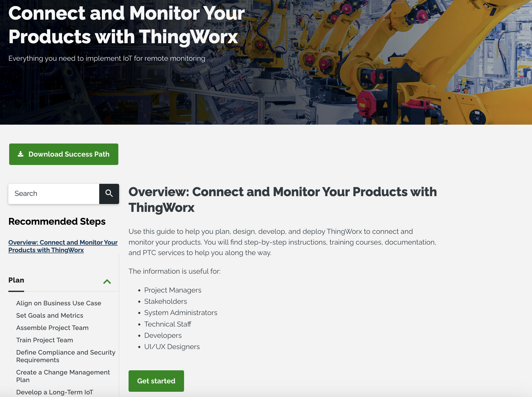Click the Recommended Steps heading
Image resolution: width=532 pixels, height=397 pixels.
(57, 222)
